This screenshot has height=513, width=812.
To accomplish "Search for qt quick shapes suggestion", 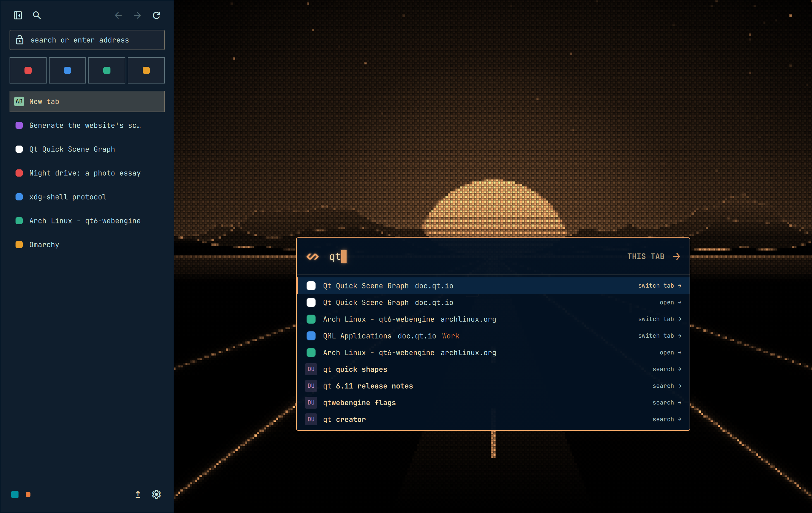I will pyautogui.click(x=493, y=370).
